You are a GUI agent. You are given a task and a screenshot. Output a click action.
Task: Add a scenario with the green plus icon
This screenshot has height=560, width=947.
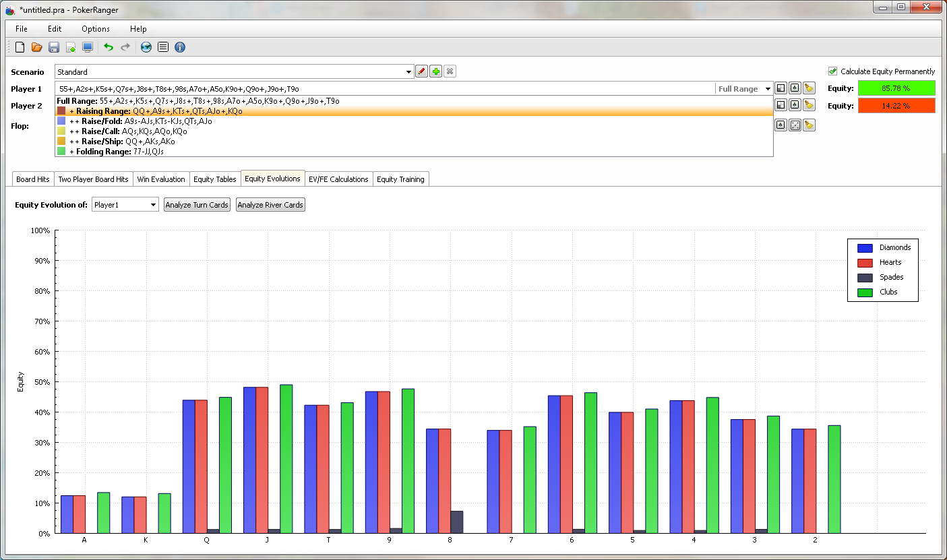click(x=436, y=71)
